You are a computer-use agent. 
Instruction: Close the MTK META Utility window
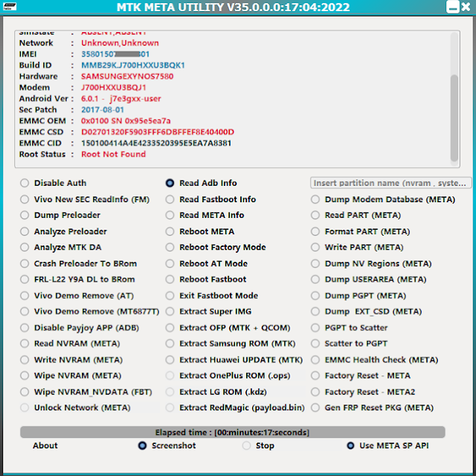(x=466, y=7)
